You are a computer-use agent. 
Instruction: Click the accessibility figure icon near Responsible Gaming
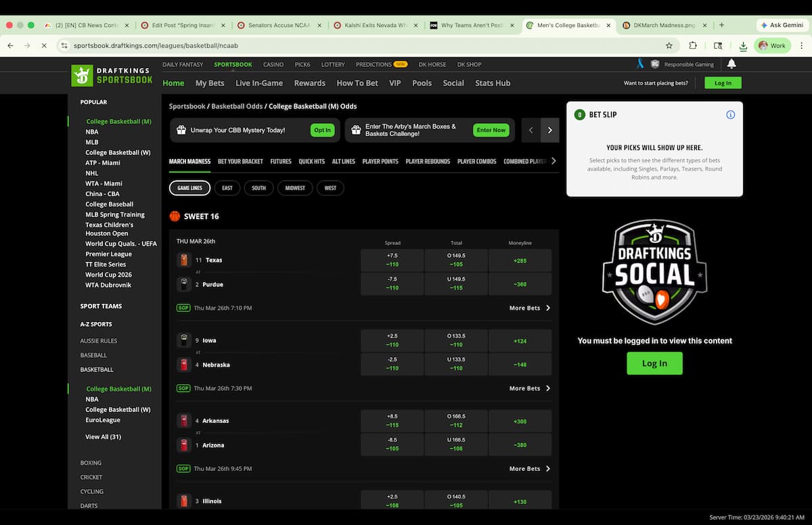[x=639, y=64]
